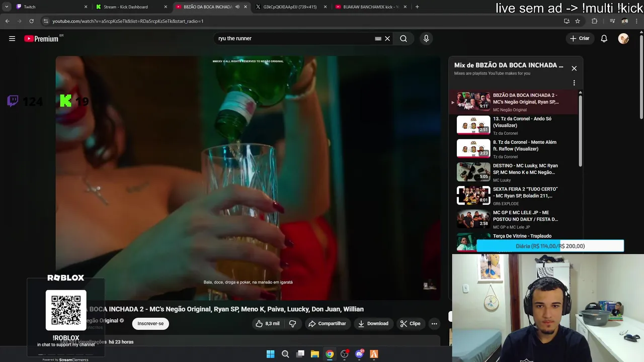Viewport: 644px width, 362px height.
Task: Close the Mix de BBZÃO playlist panel
Action: coord(574,68)
